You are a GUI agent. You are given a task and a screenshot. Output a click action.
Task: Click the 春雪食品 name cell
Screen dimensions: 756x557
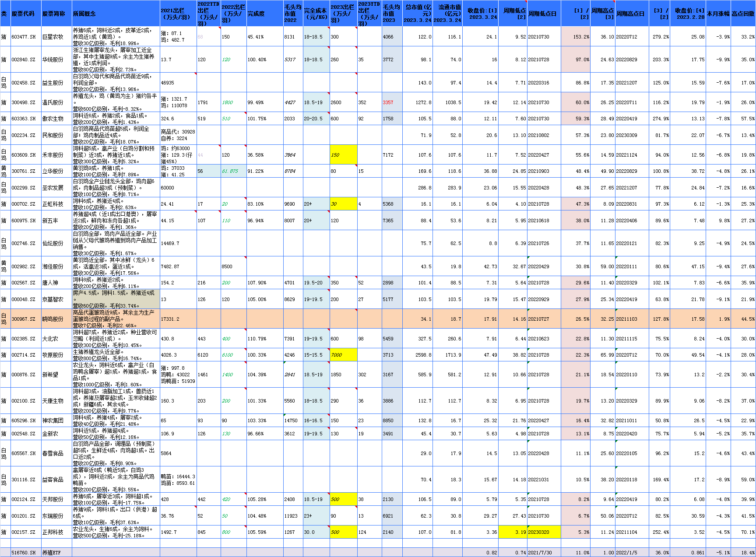pyautogui.click(x=56, y=453)
